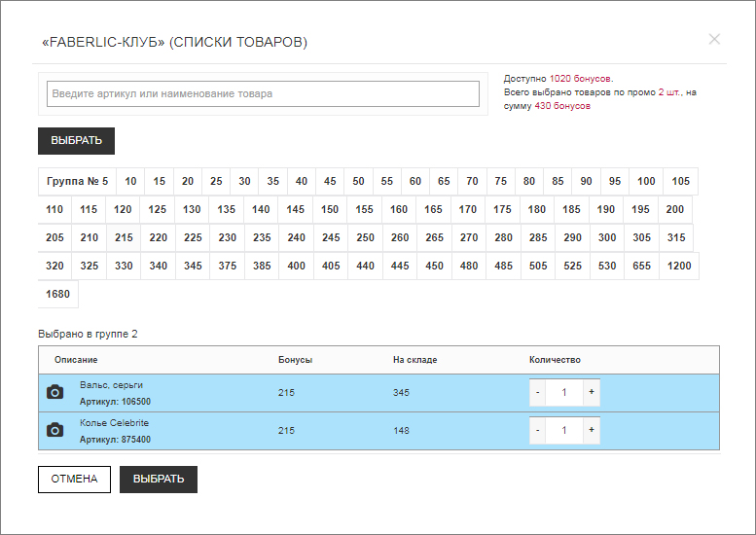Select bonus group 400
The width and height of the screenshot is (756, 535).
pos(296,266)
